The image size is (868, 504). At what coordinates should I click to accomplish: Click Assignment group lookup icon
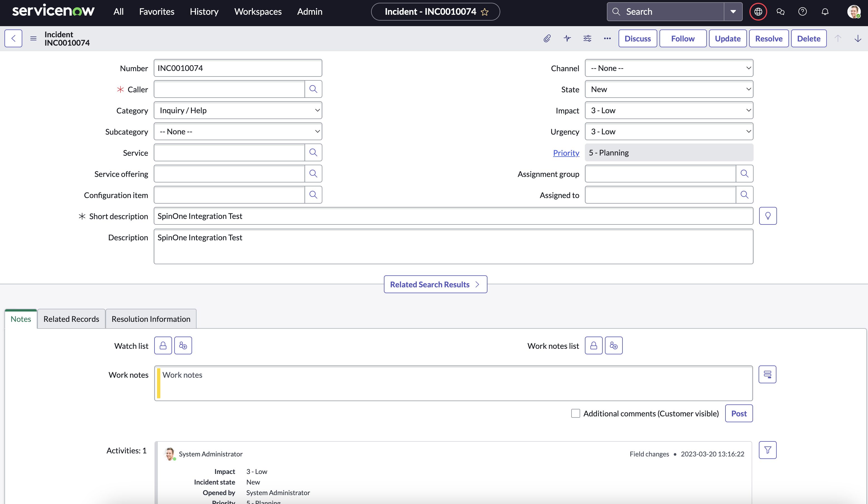pyautogui.click(x=744, y=174)
